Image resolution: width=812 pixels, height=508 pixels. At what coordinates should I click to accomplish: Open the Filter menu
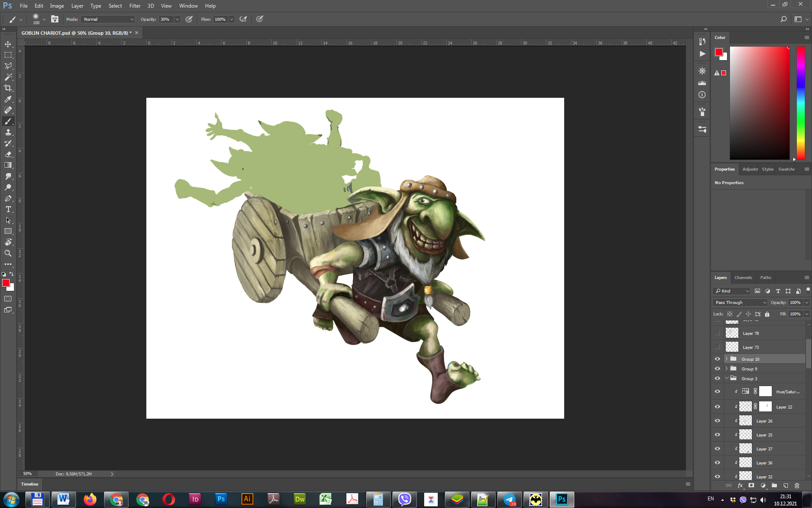coord(135,6)
